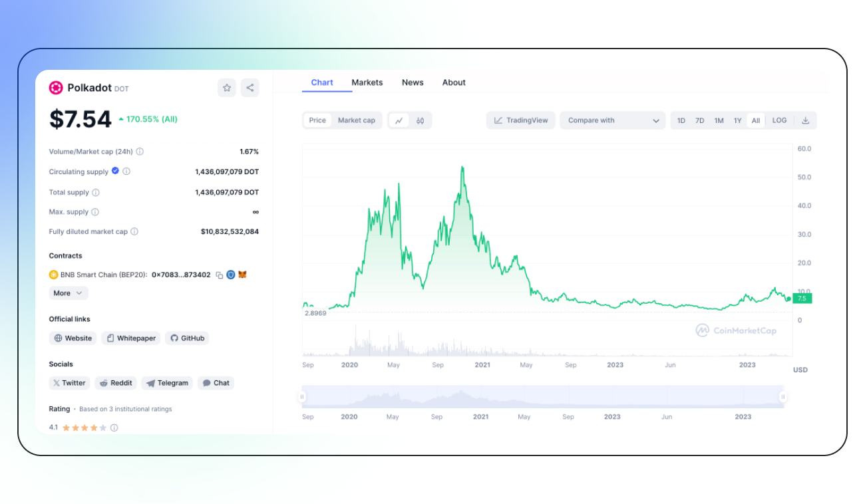The image size is (865, 504).
Task: Click the green 7.5 current price tag
Action: coord(802,299)
